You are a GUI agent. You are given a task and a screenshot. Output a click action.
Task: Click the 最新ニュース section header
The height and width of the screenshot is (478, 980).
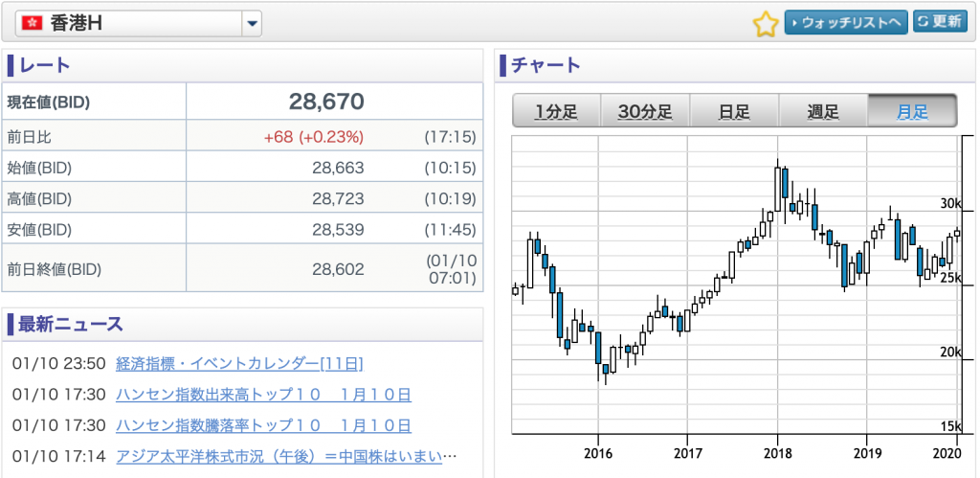tap(71, 324)
